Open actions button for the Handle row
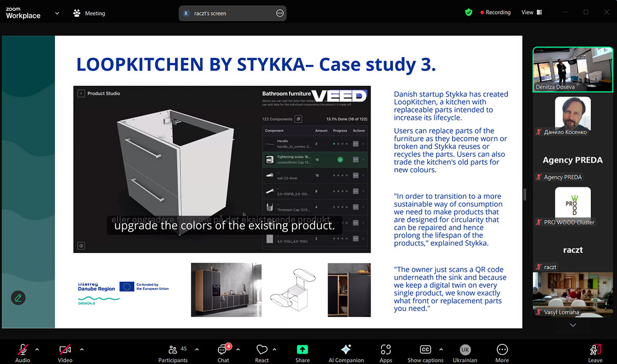Screen dimensions: 617x364 [x=356, y=144]
